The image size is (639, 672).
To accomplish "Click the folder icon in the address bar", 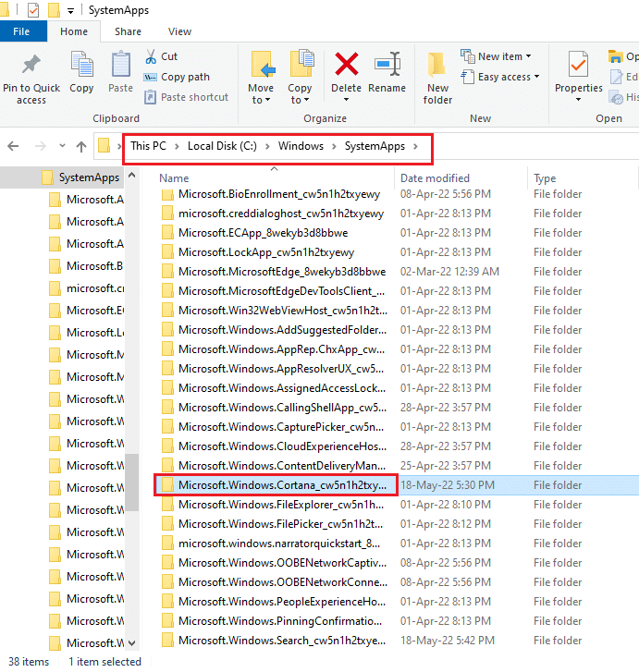I will point(104,146).
